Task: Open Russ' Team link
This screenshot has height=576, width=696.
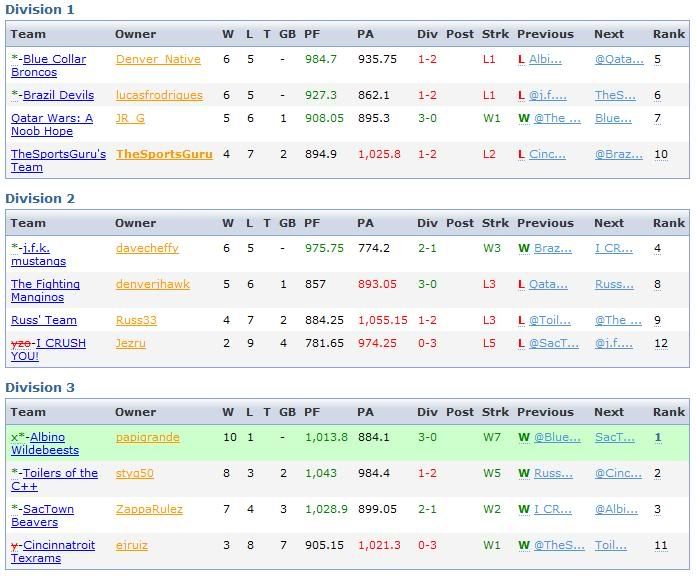Action: pyautogui.click(x=44, y=320)
